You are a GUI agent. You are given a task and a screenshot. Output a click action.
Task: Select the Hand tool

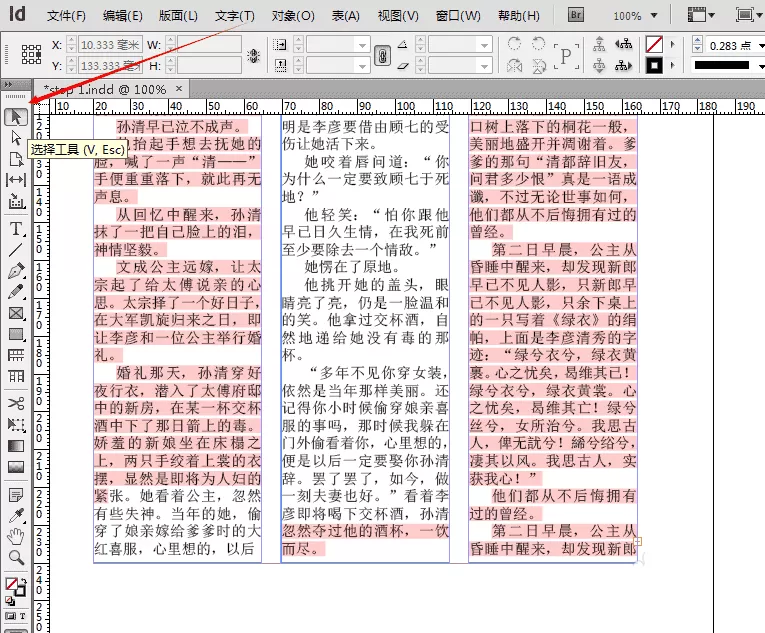point(16,536)
